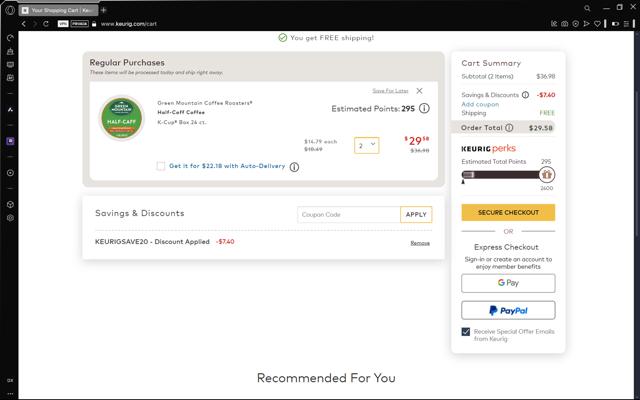Open the Aria AI sidebar icon
Screen dimensions: 640x400
coord(10,109)
